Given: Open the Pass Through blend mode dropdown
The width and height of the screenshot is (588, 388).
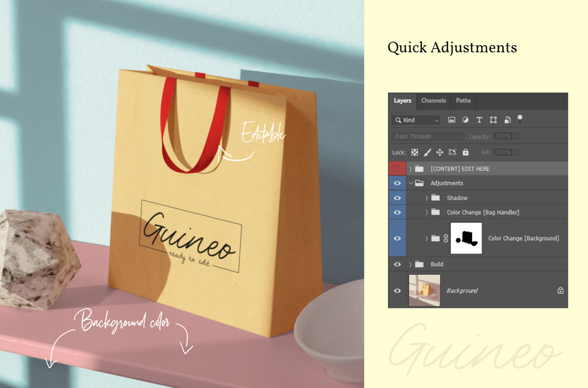Looking at the screenshot, I should pyautogui.click(x=428, y=136).
